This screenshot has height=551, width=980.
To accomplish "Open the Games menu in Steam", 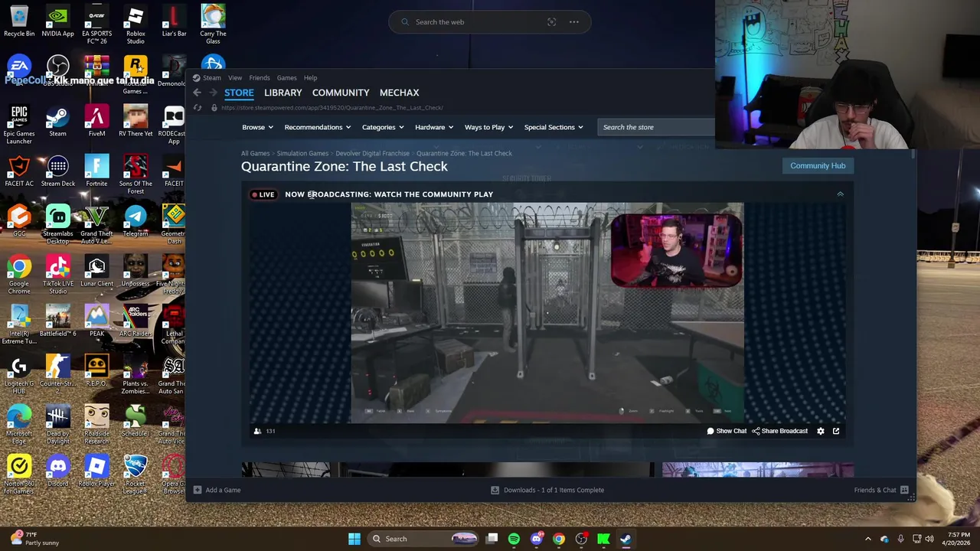I will coord(286,78).
